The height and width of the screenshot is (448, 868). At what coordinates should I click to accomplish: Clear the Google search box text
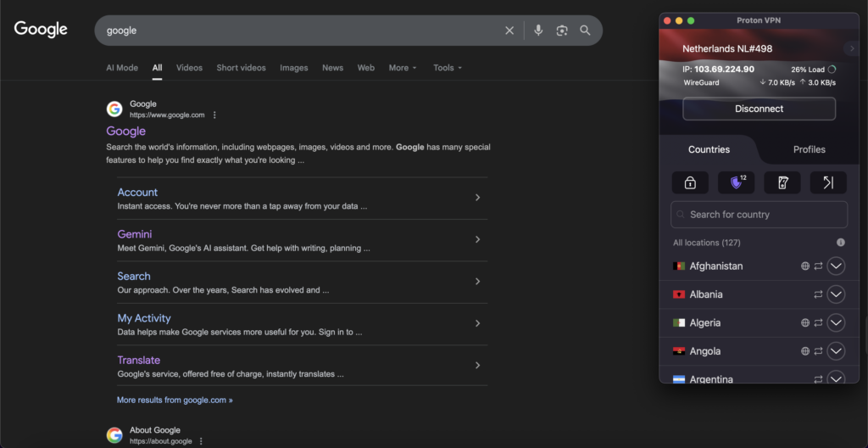(509, 31)
